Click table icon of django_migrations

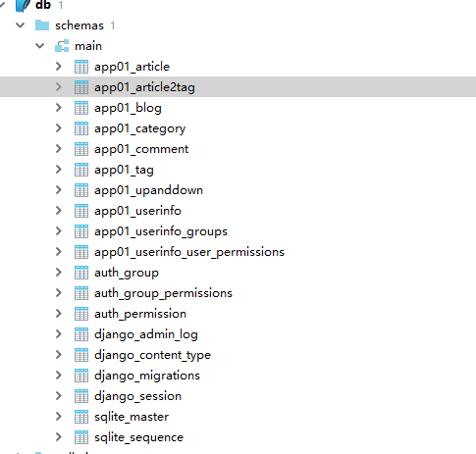[x=81, y=376]
